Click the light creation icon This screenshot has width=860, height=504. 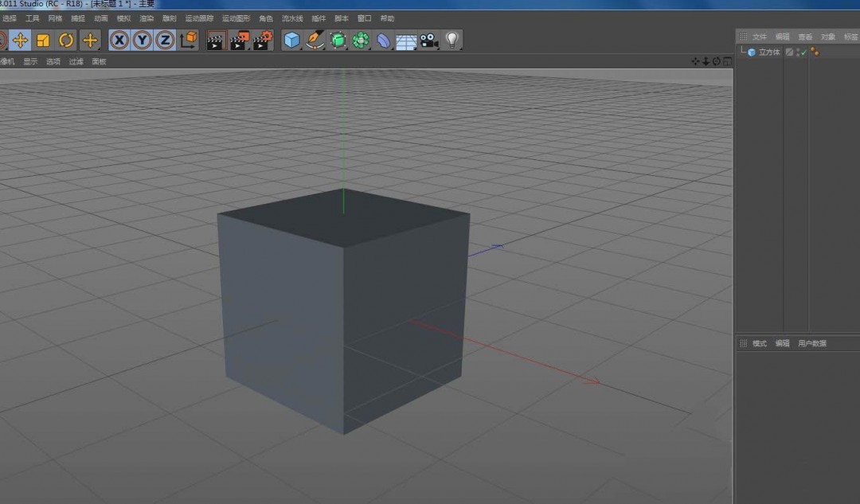point(454,40)
